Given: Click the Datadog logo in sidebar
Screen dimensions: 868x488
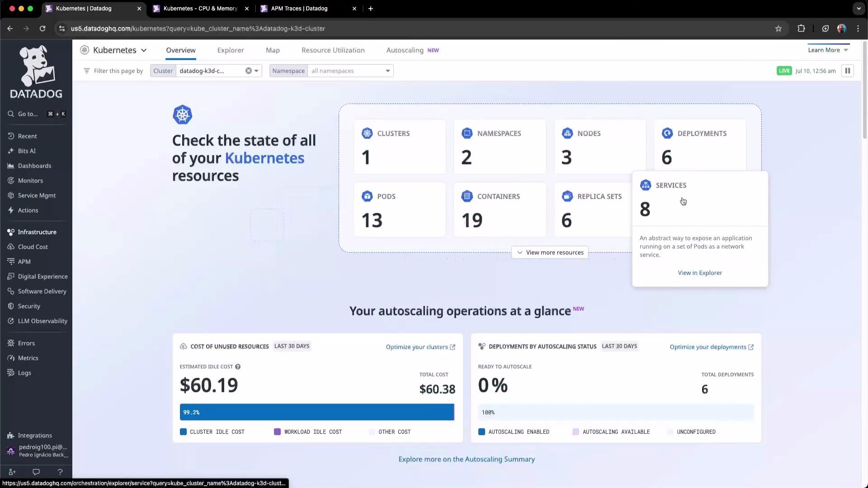Looking at the screenshot, I should tap(36, 71).
